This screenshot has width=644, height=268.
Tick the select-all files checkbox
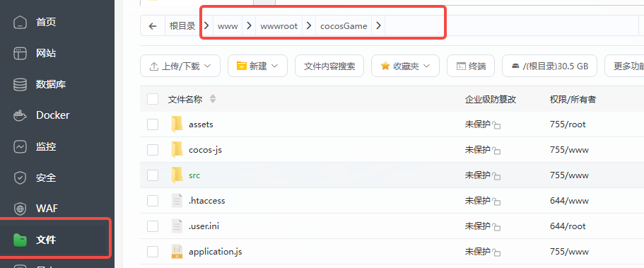tap(153, 99)
